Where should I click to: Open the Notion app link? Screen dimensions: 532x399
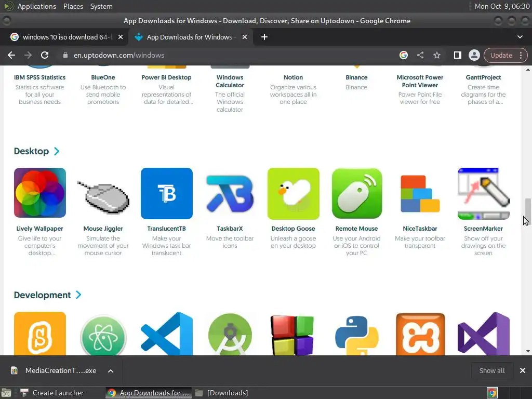(293, 77)
